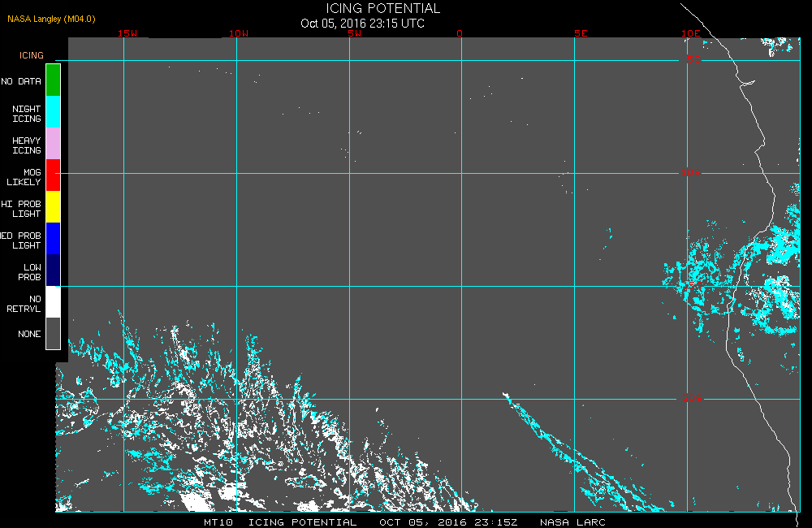Click the 10W longitude label
Image resolution: width=812 pixels, height=528 pixels.
239,33
